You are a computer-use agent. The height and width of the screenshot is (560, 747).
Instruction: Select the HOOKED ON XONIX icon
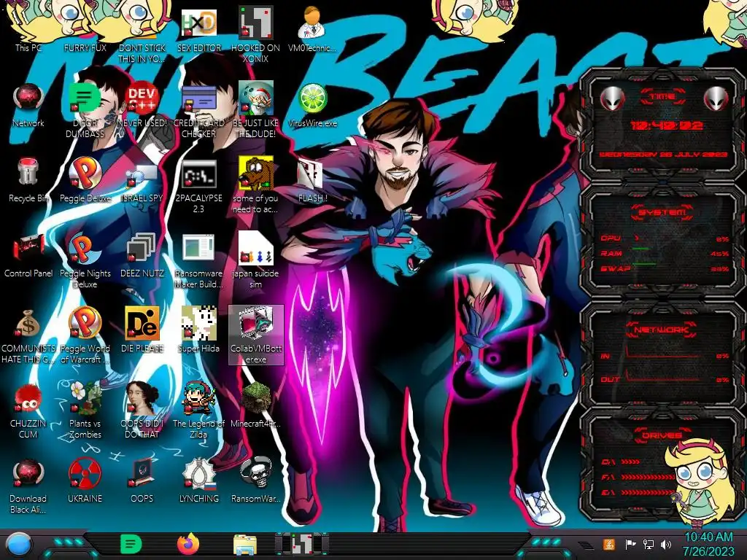(x=256, y=35)
